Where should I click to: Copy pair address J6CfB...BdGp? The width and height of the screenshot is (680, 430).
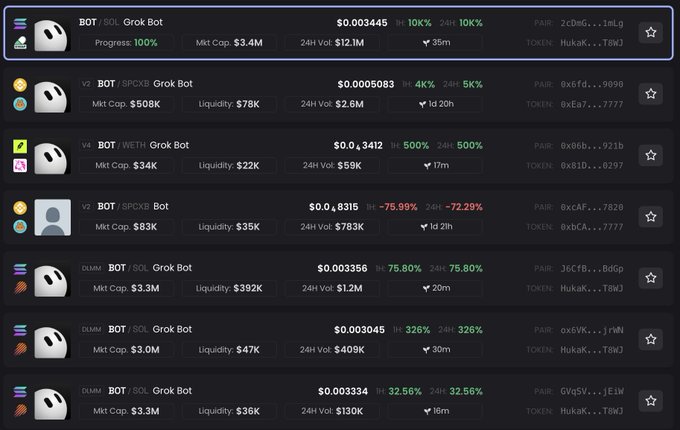click(592, 269)
